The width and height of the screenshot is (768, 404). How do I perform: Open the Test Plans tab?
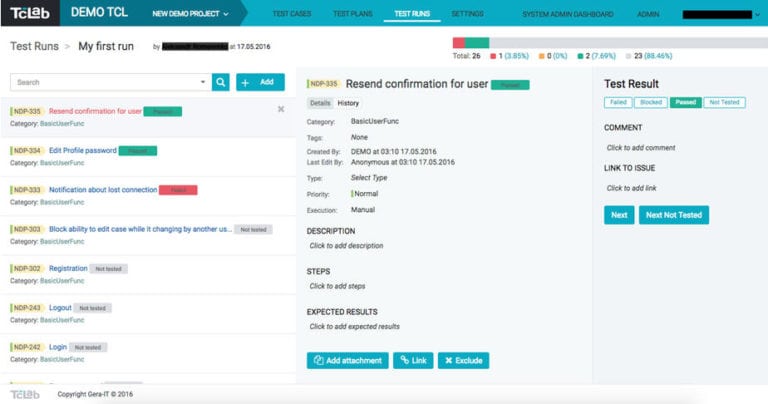click(353, 14)
